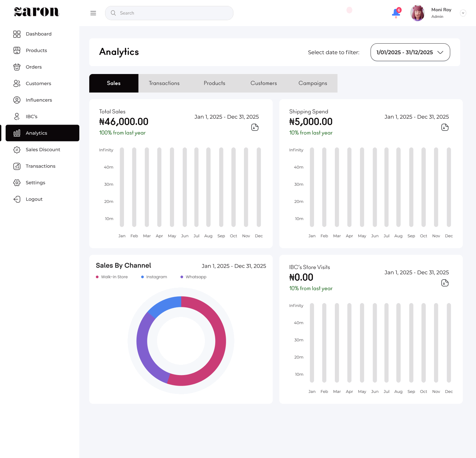Click the Jun bar in IBC's Store Visits chart
Screen dimensions: 476x458
click(375, 343)
